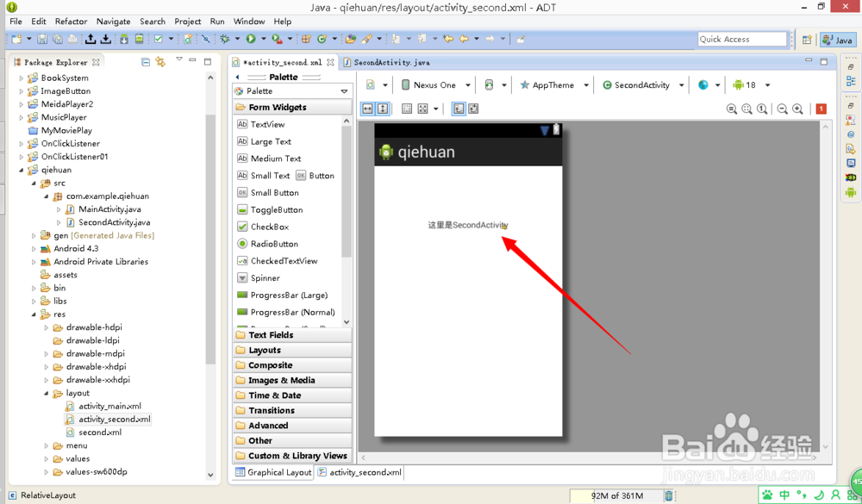Click the red error count badge
Image resolution: width=862 pixels, height=504 pixels.
[820, 109]
